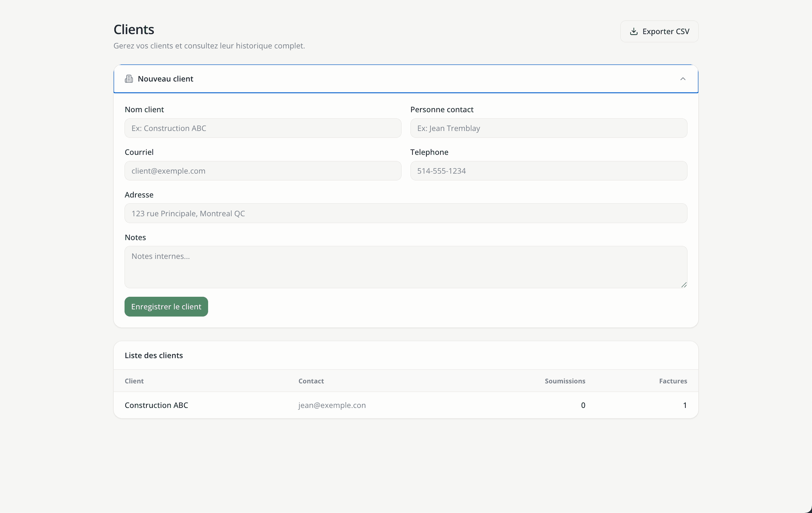Click the Notes textarea resize handle

pyautogui.click(x=684, y=284)
